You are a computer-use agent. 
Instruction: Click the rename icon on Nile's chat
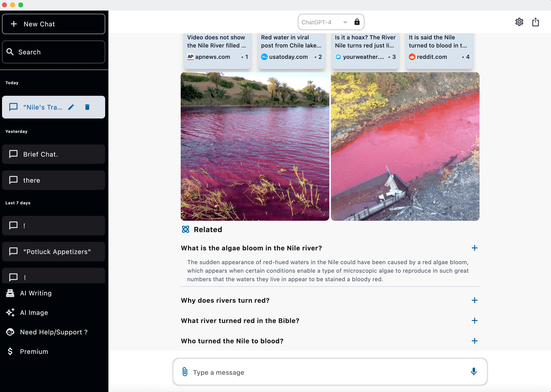coord(72,107)
